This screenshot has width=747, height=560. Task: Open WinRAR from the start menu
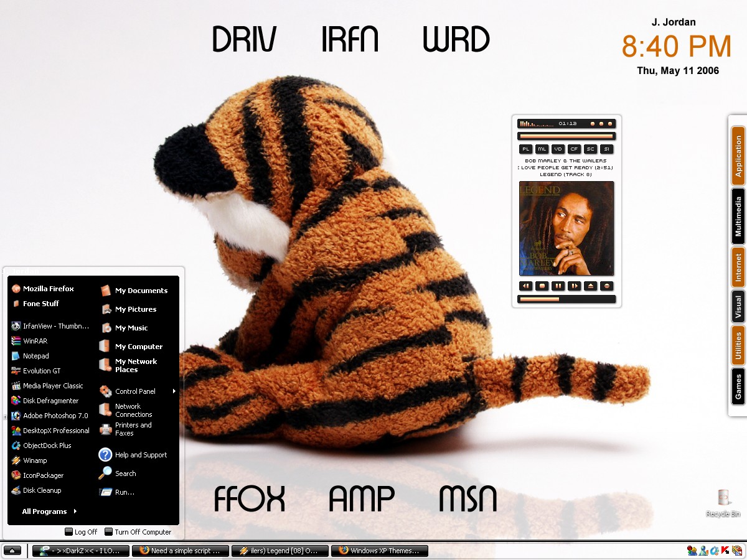point(30,341)
